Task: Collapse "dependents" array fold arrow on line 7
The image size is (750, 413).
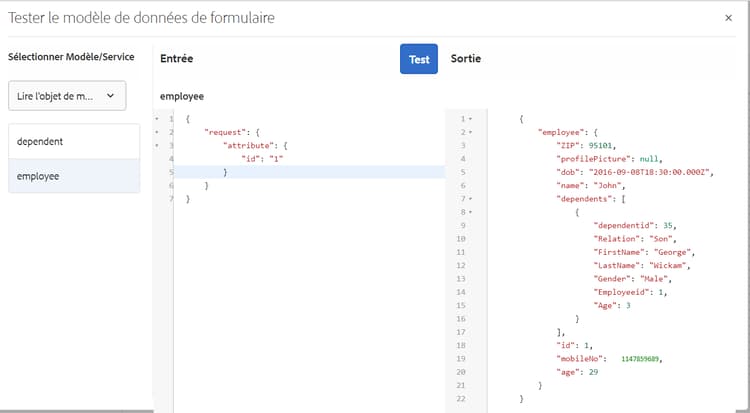Action: tap(469, 198)
